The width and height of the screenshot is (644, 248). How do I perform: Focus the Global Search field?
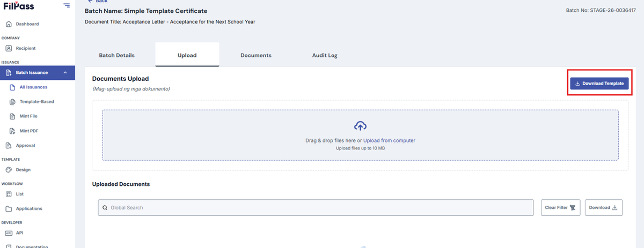pyautogui.click(x=316, y=207)
